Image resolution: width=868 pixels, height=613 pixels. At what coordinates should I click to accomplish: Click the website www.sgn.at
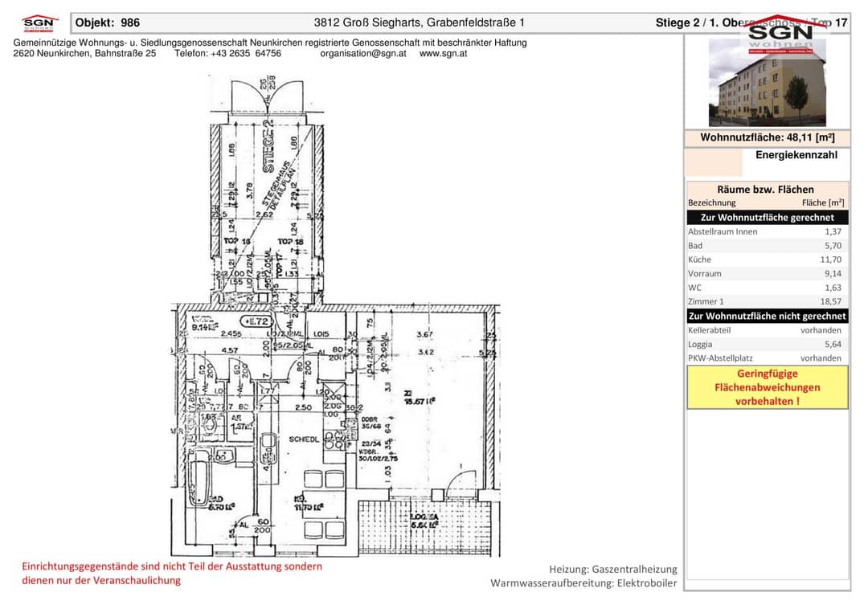click(x=443, y=54)
